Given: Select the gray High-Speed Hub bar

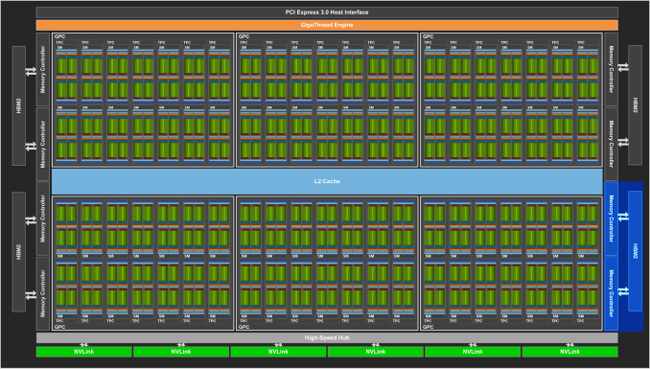Looking at the screenshot, I should [x=327, y=337].
